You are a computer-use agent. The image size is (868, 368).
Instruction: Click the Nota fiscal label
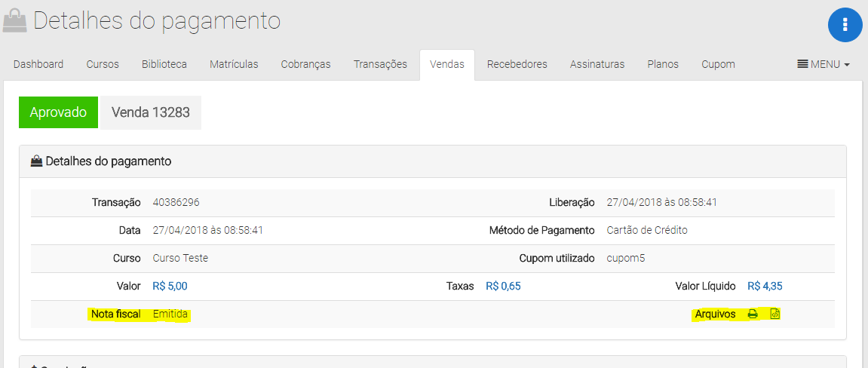(115, 314)
